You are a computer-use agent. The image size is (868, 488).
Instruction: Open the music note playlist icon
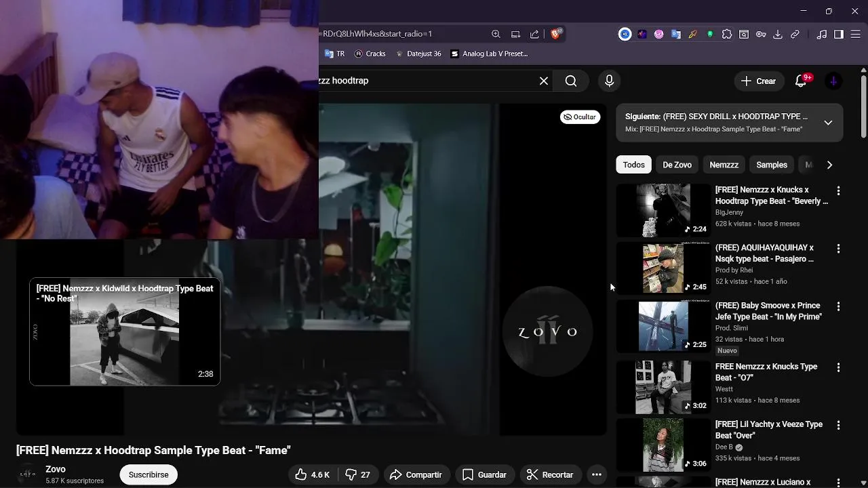click(822, 34)
